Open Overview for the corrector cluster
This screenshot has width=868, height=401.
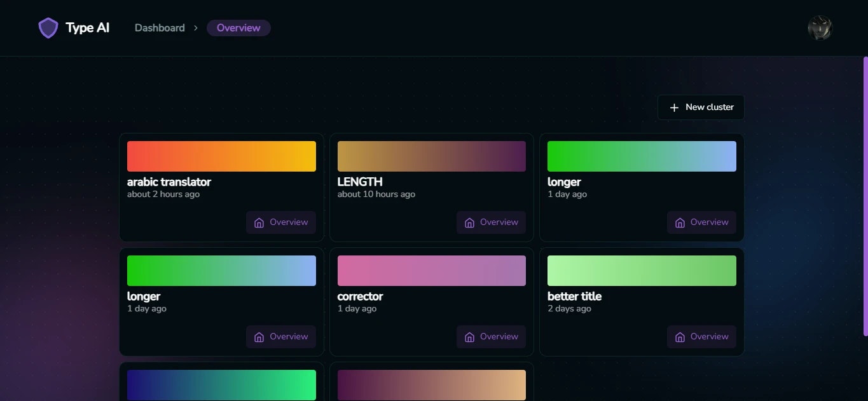[492, 337]
